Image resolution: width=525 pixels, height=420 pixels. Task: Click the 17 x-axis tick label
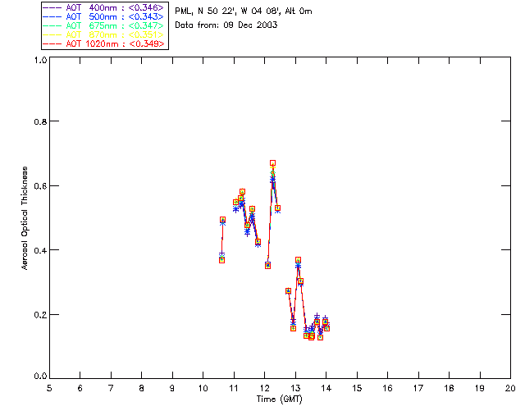click(418, 388)
